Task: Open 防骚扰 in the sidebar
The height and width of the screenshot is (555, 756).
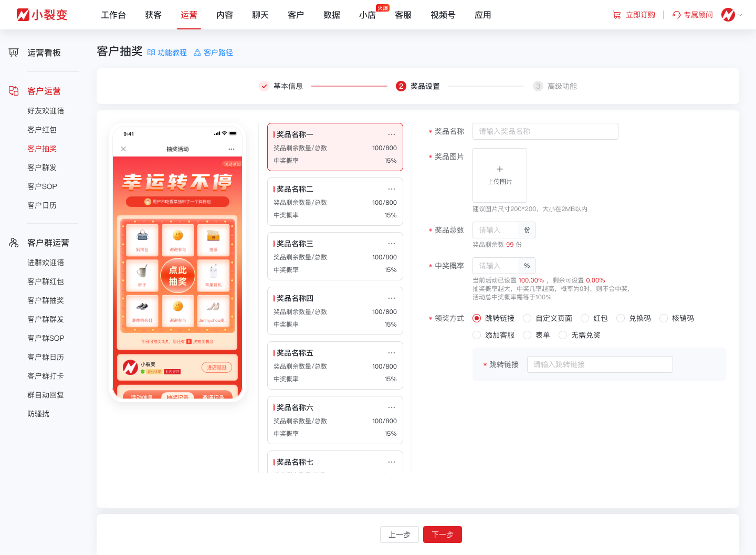Action: point(38,414)
